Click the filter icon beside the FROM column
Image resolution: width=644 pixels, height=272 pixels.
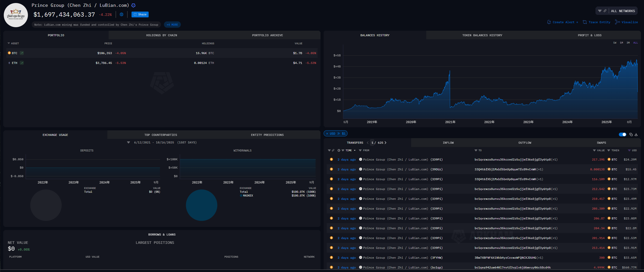(x=360, y=150)
